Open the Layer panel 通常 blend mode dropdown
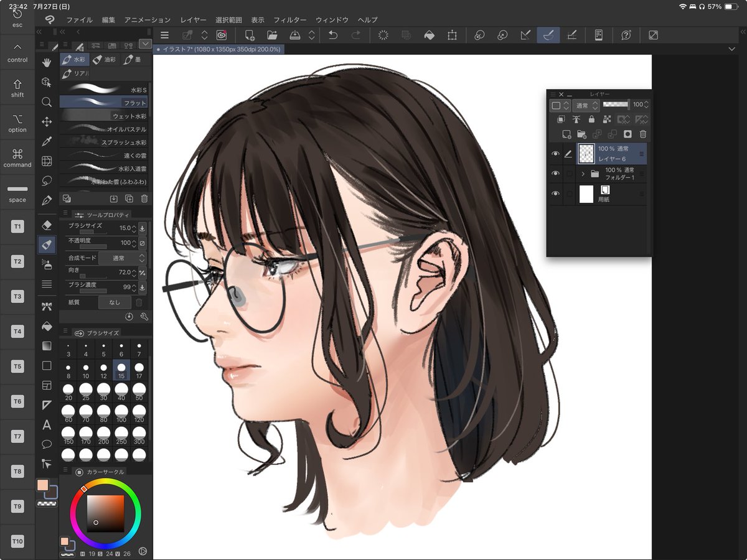The height and width of the screenshot is (560, 747). click(x=586, y=105)
